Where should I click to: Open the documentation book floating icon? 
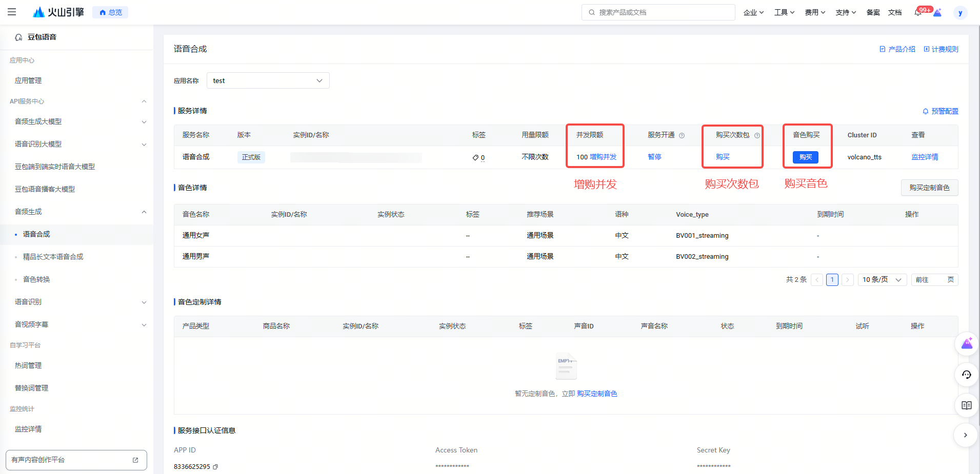[x=966, y=405]
